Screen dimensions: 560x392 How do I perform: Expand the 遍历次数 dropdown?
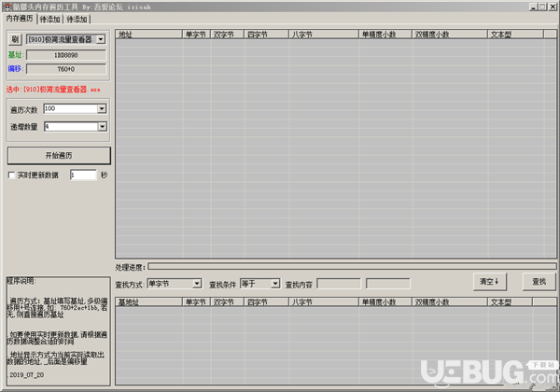(102, 108)
